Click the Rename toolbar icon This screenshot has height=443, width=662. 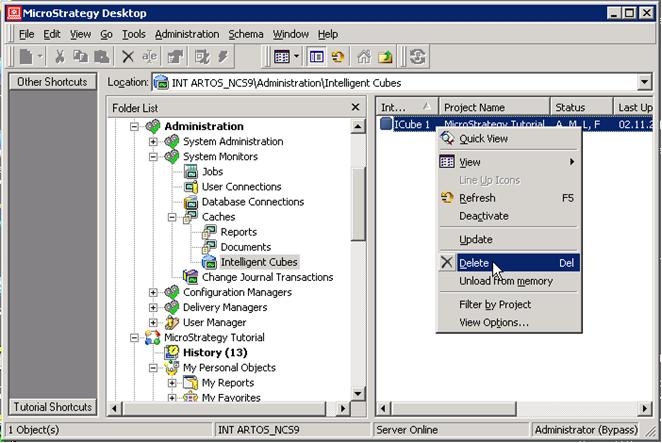(149, 57)
